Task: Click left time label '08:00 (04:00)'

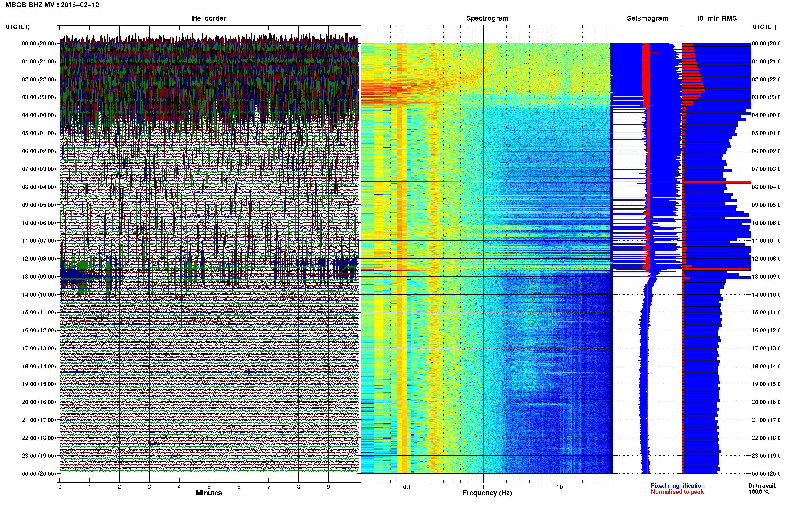Action: pyautogui.click(x=39, y=187)
